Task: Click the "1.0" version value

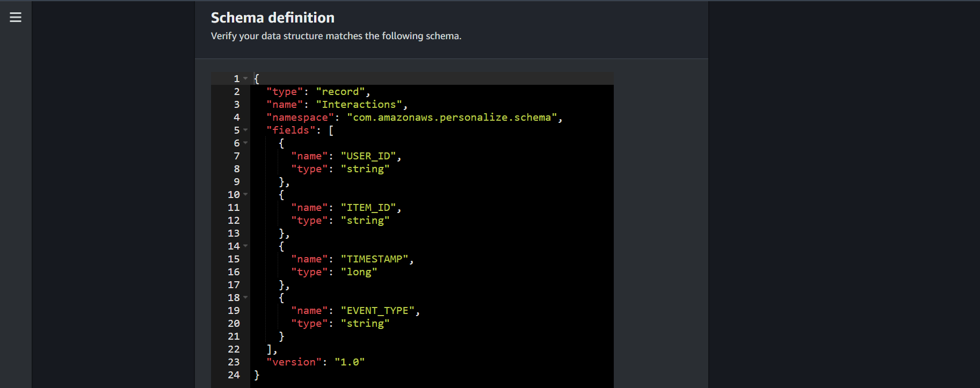Action: pyautogui.click(x=350, y=362)
